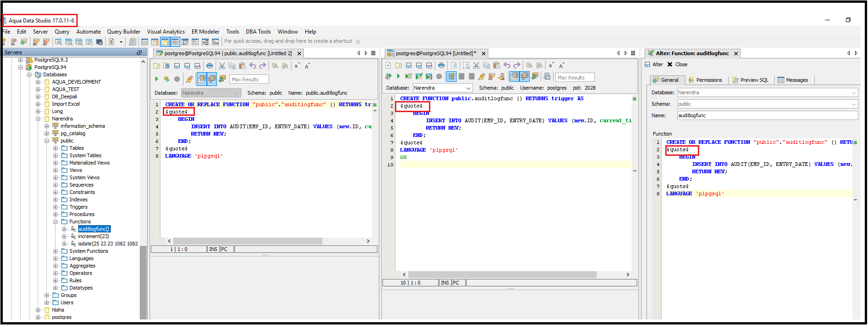Click Execute All icon in middle Untitled editor
Viewport: 868px width, 330px height.
point(388,76)
